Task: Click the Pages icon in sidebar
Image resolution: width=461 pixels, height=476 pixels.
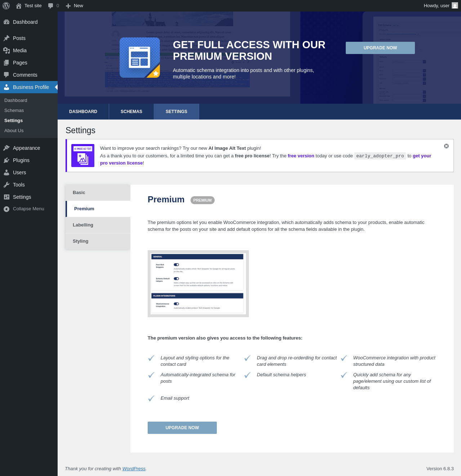Action: tap(6, 63)
